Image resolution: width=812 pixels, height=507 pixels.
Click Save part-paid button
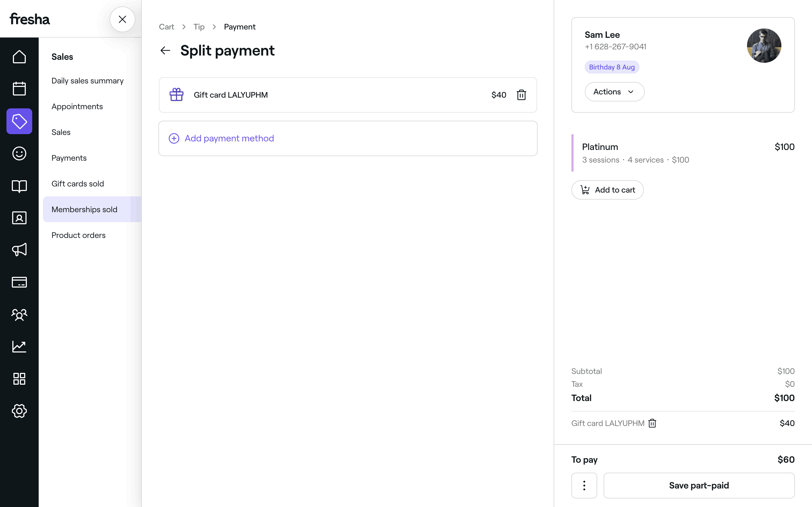pos(699,485)
